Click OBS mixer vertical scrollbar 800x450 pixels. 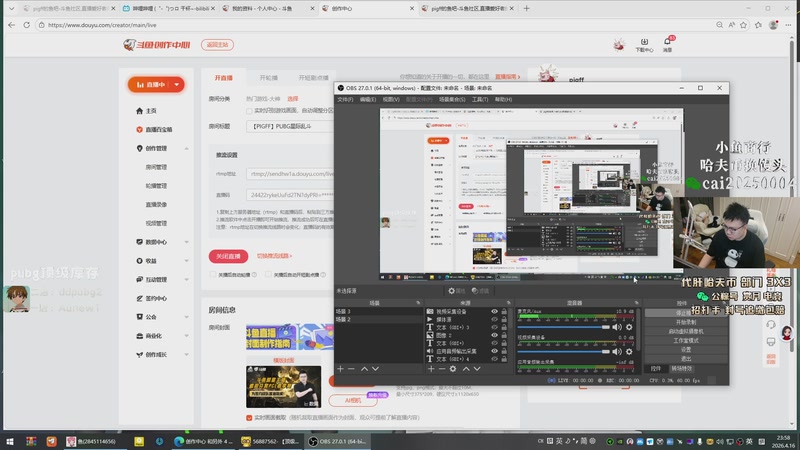click(638, 332)
